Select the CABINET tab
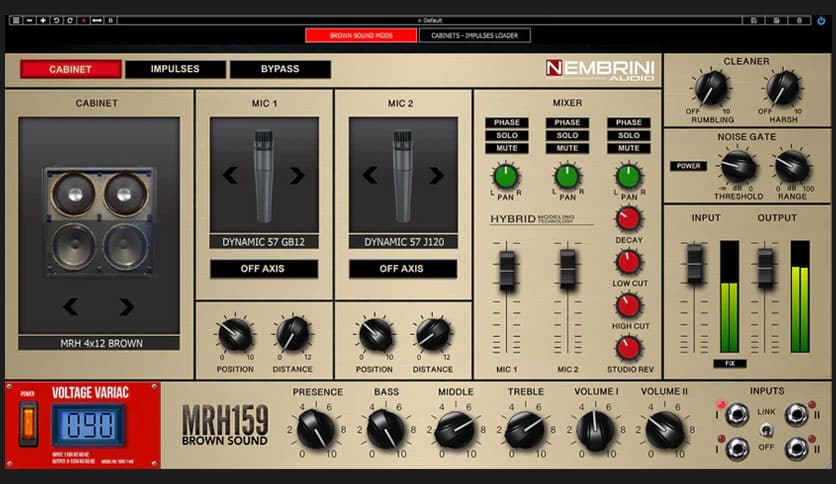The width and height of the screenshot is (836, 484). pyautogui.click(x=70, y=69)
